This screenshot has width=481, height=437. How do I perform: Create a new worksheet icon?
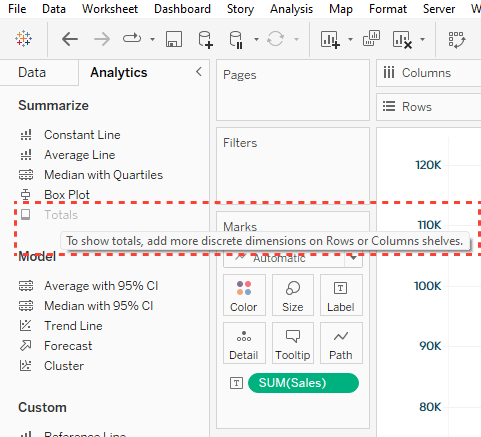[x=330, y=39]
